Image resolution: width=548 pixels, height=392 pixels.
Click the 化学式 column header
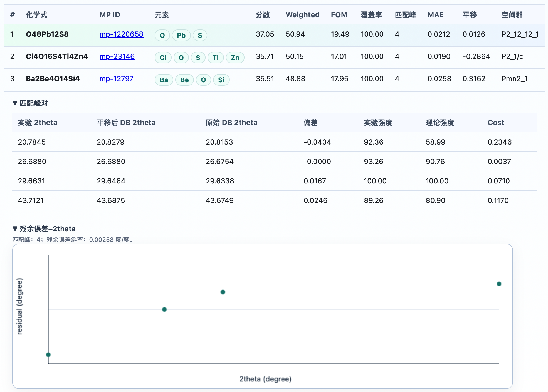36,15
